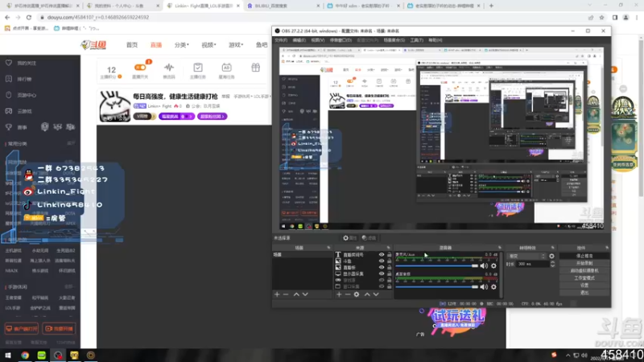Bookmark this page with star icon
644x362 pixels.
pos(601,17)
